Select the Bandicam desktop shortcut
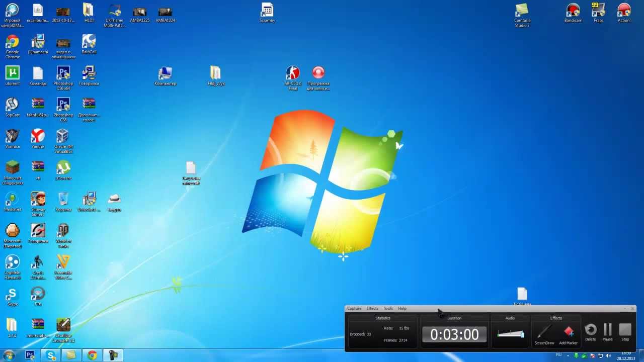 coord(573,13)
